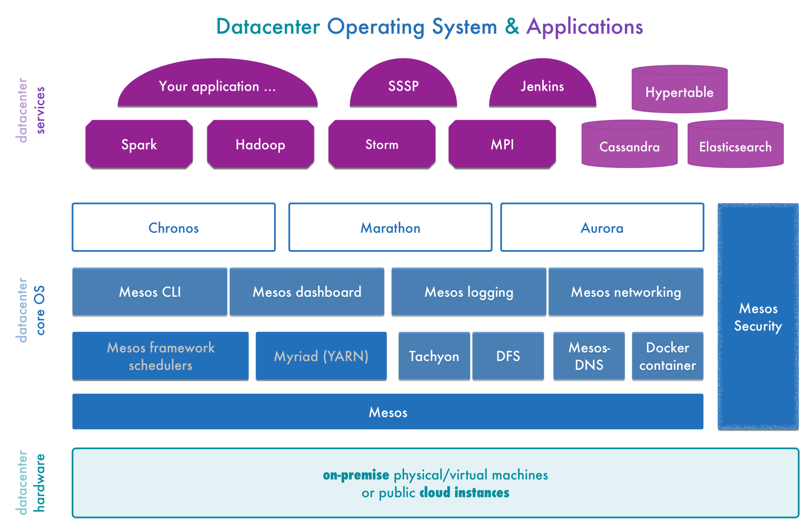Select the Hypertable cylinder

(x=679, y=89)
